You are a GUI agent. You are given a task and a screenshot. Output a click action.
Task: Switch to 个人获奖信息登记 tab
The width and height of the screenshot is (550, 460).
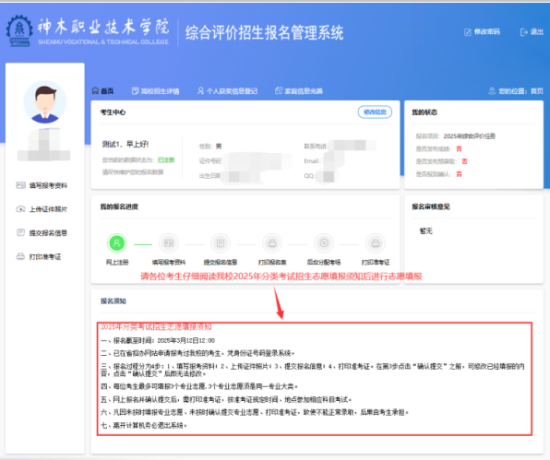pos(227,91)
